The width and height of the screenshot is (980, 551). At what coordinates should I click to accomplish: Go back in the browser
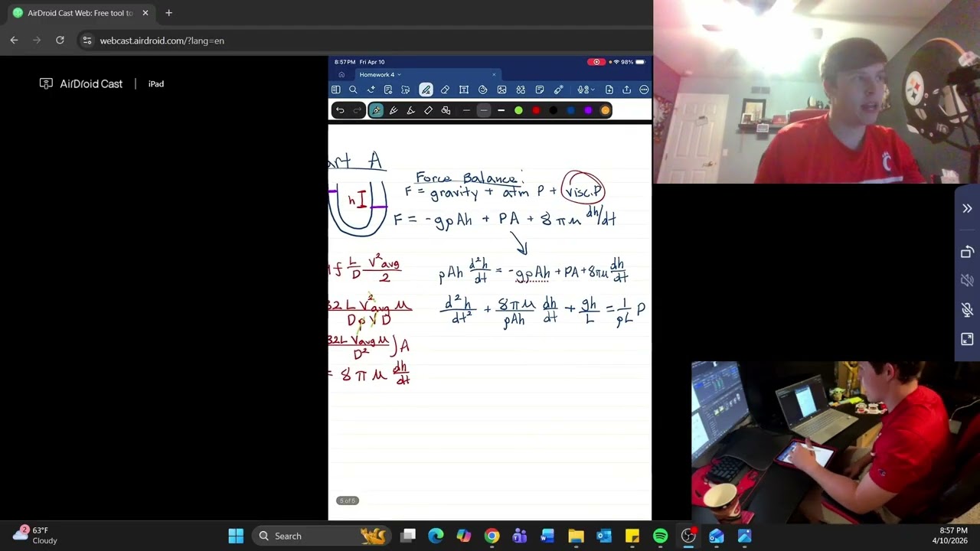[x=14, y=41]
